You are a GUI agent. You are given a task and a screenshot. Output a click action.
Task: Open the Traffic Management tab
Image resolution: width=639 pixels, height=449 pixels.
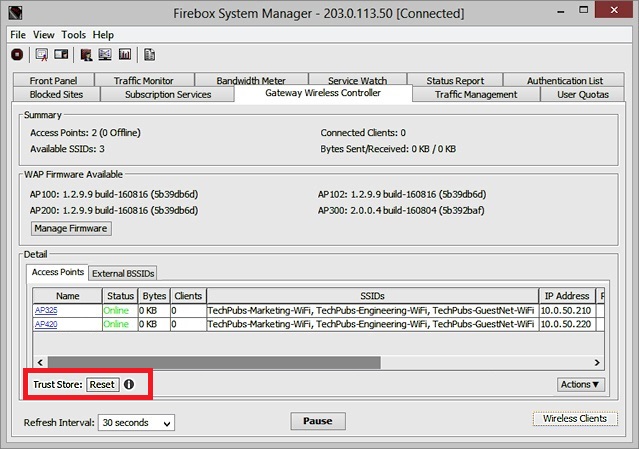click(x=476, y=94)
